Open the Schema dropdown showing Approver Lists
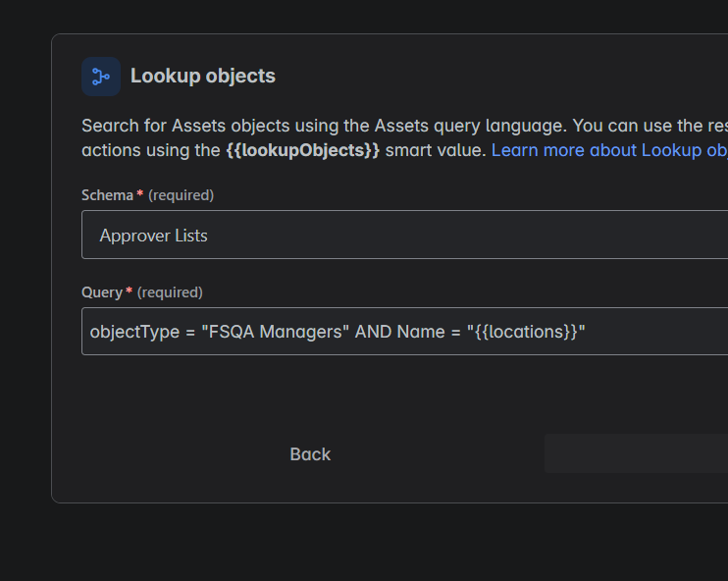 click(x=405, y=235)
